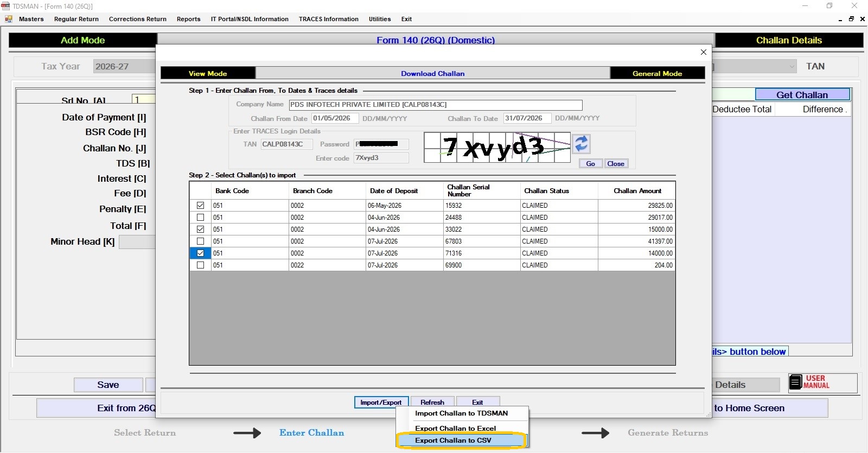The width and height of the screenshot is (868, 453).
Task: Click the Go button next to captcha
Action: tap(591, 164)
